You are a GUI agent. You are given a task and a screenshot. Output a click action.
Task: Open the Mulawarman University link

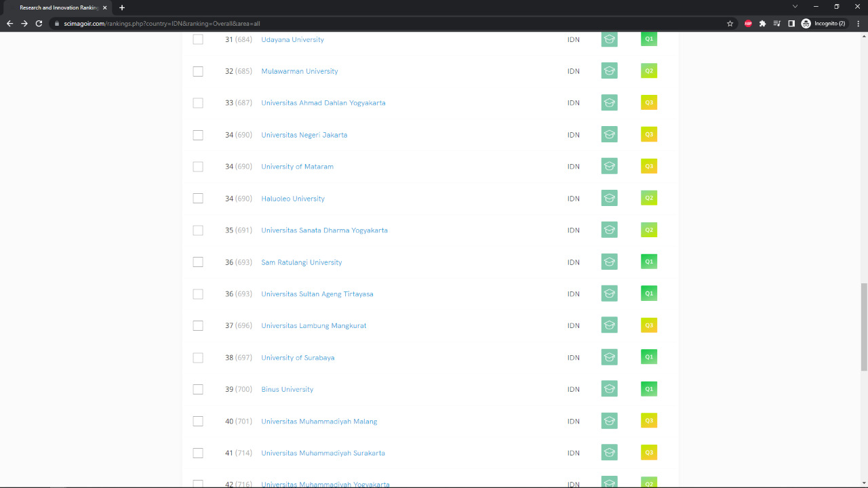tap(300, 71)
